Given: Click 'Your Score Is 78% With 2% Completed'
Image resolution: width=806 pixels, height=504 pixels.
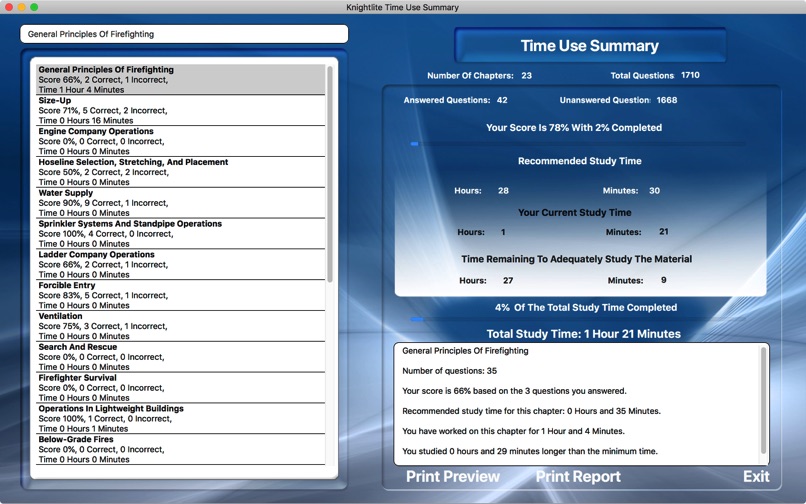Looking at the screenshot, I should point(574,128).
